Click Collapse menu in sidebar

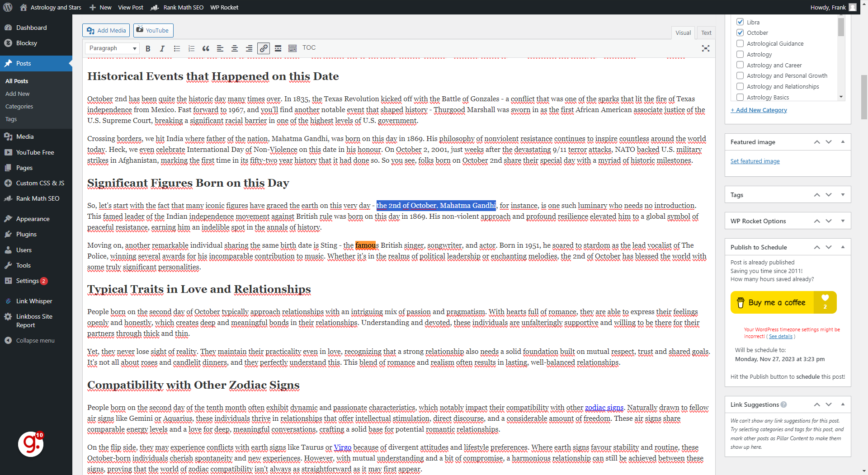tap(36, 340)
